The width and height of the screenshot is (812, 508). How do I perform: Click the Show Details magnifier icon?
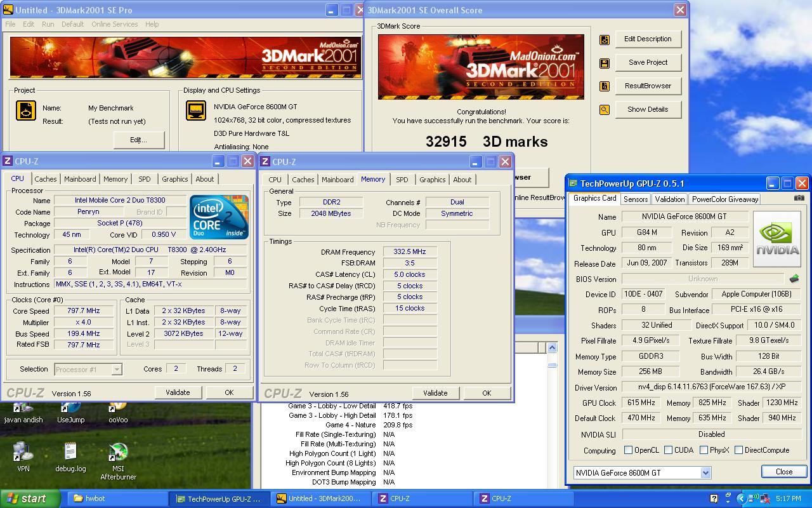[x=605, y=110]
